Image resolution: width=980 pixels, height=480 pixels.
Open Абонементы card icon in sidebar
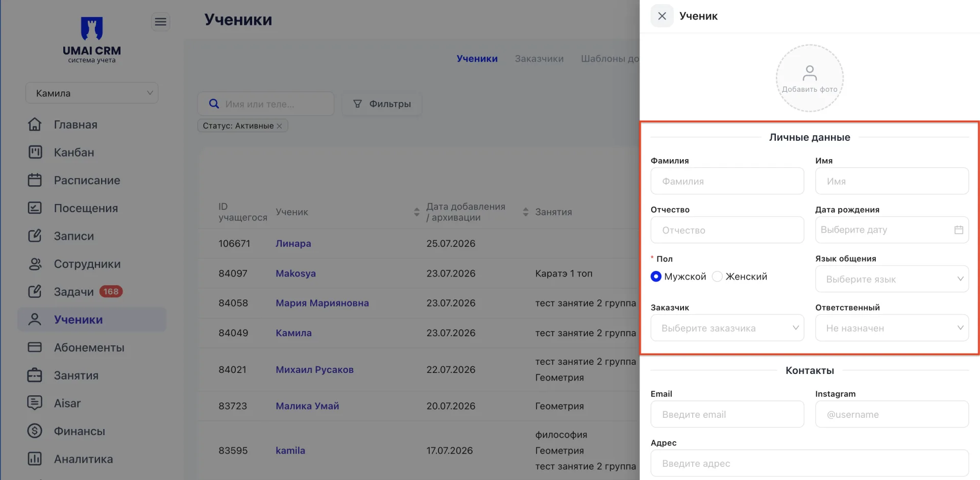(x=35, y=347)
